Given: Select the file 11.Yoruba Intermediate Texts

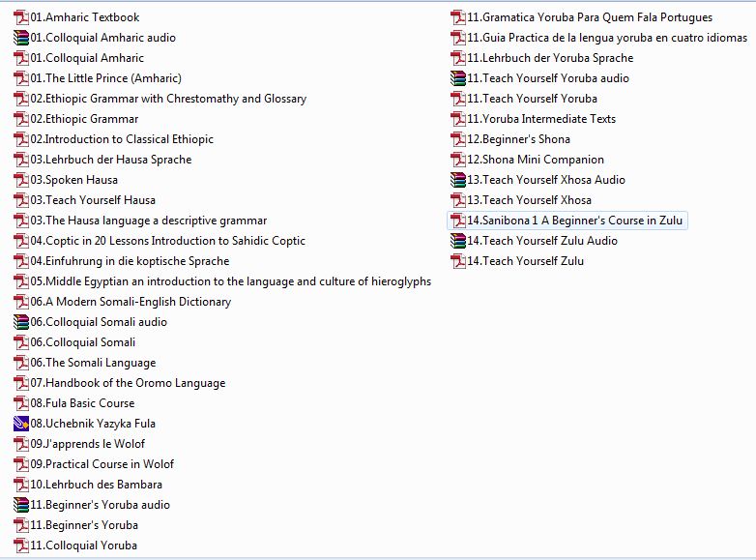Looking at the screenshot, I should 540,119.
